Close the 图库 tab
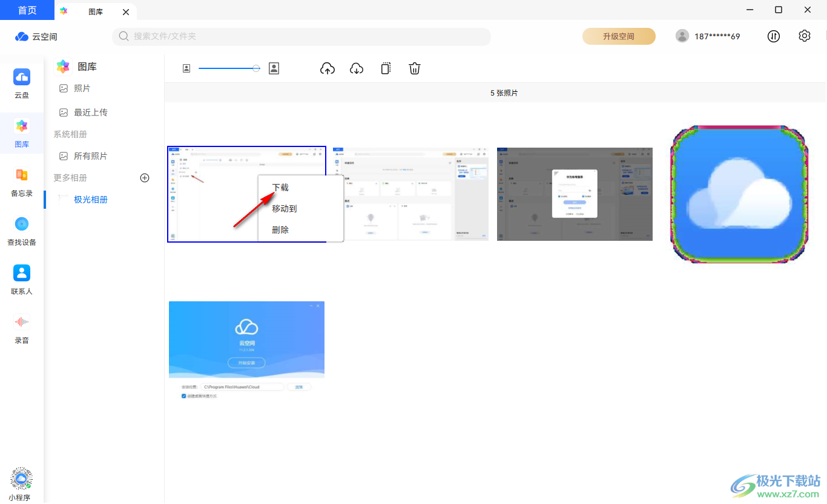This screenshot has width=827, height=504. click(x=125, y=11)
